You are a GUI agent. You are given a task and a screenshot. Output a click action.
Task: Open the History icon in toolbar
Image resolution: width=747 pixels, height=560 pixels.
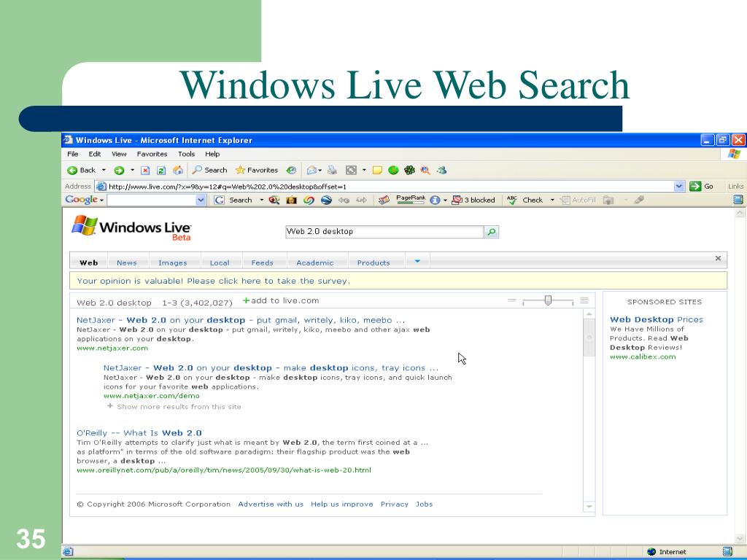click(291, 170)
